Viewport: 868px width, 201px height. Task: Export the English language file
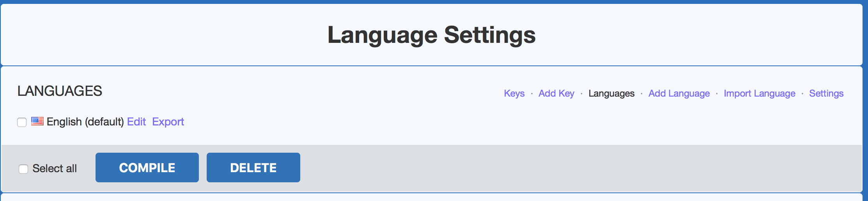click(x=168, y=122)
